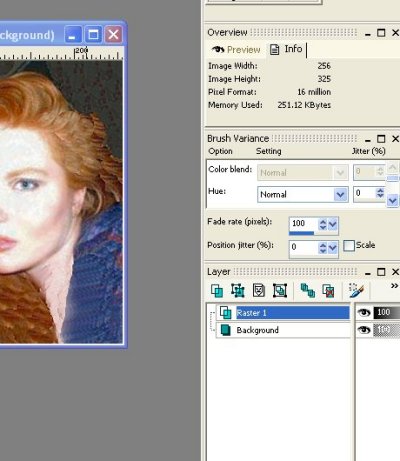Enable the Scale checkbox
Image resolution: width=400 pixels, height=461 pixels.
(349, 246)
